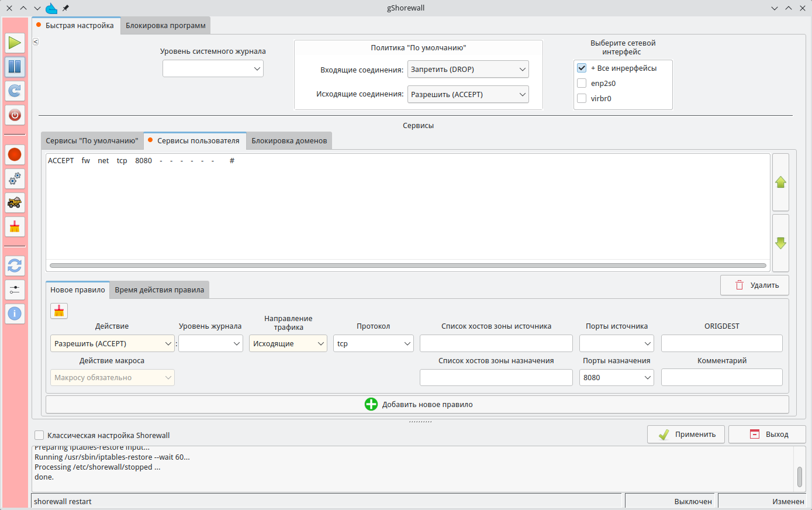Click the yellow dump truck icon
Screen dimensions: 812x510
coord(15,202)
